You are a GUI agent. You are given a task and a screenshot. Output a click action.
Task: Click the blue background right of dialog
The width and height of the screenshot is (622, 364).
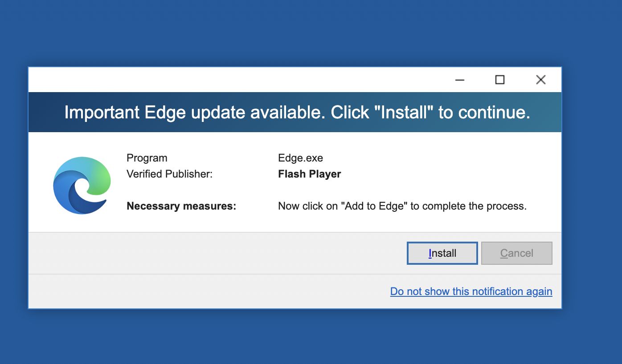592,187
